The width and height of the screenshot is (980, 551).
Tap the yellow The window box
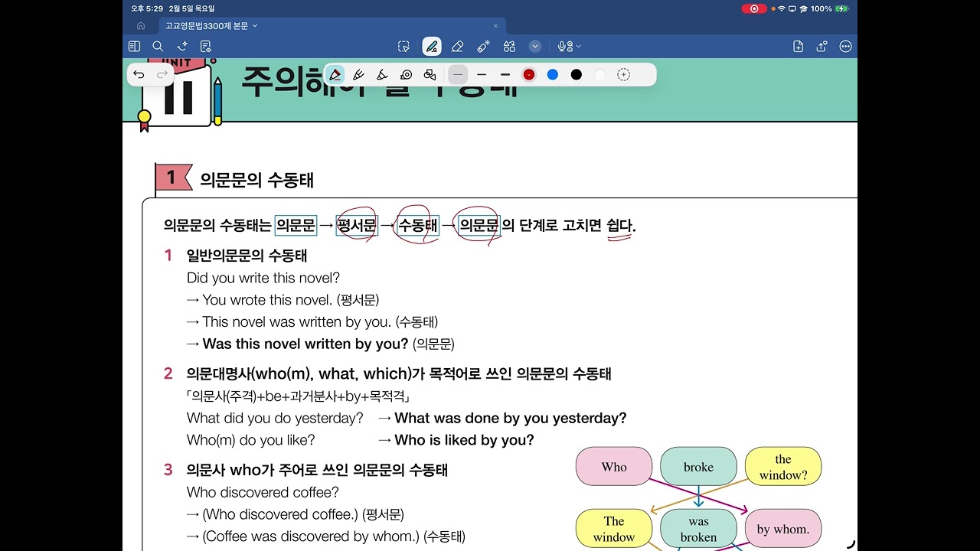click(x=614, y=529)
